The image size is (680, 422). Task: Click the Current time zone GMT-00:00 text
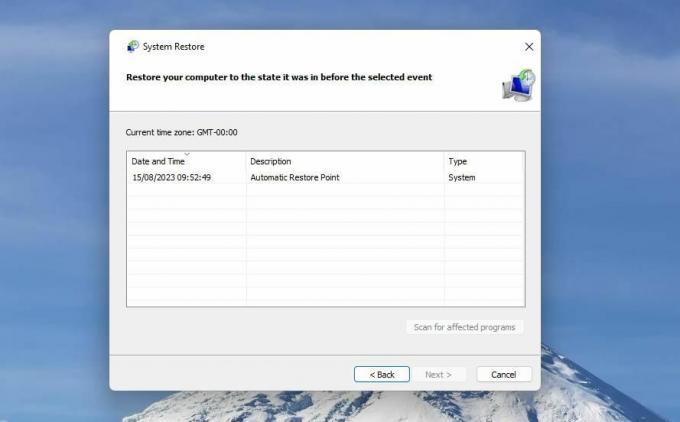[181, 132]
